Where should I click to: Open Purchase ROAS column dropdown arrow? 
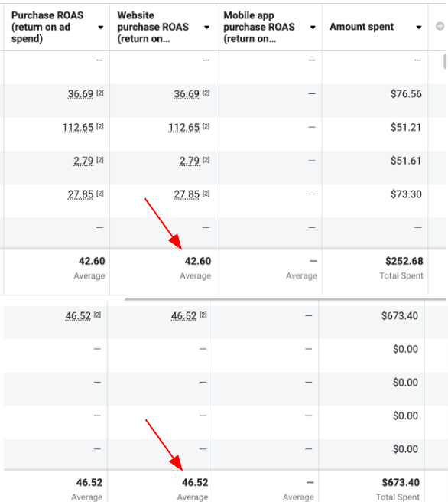coord(101,28)
